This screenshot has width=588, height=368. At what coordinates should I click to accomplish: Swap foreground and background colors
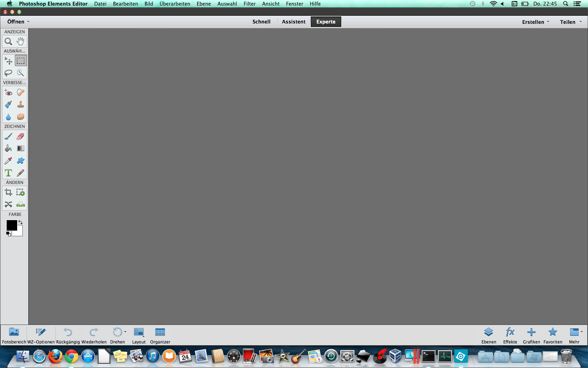click(21, 222)
